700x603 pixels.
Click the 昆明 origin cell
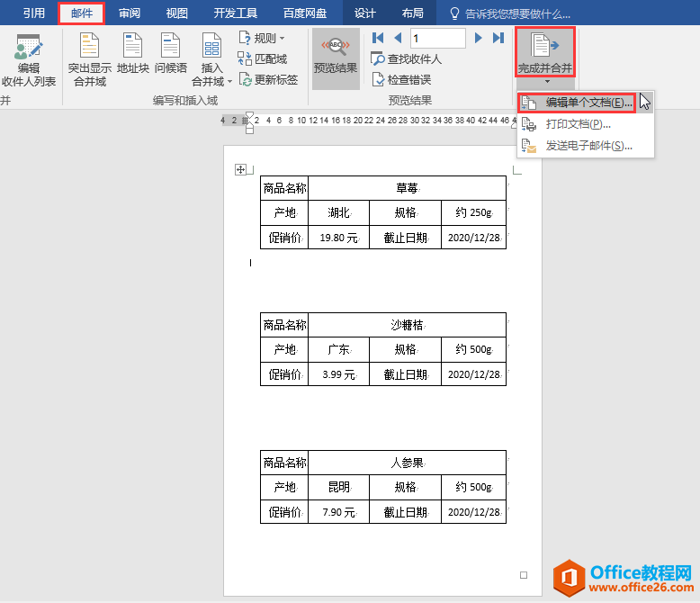coord(338,487)
